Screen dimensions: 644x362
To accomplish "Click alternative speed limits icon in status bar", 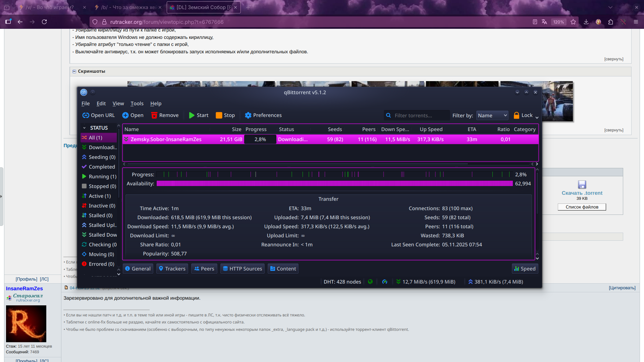I will click(x=385, y=282).
